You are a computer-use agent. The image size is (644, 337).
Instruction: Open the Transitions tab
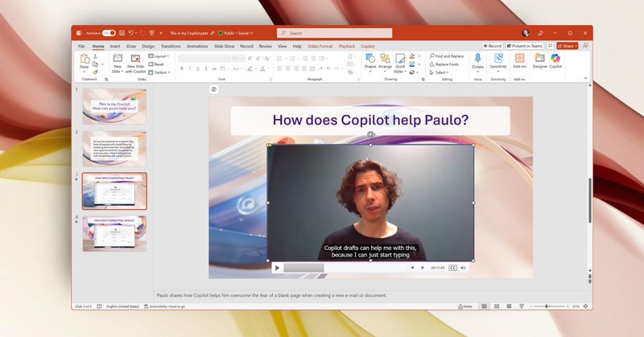pos(171,47)
